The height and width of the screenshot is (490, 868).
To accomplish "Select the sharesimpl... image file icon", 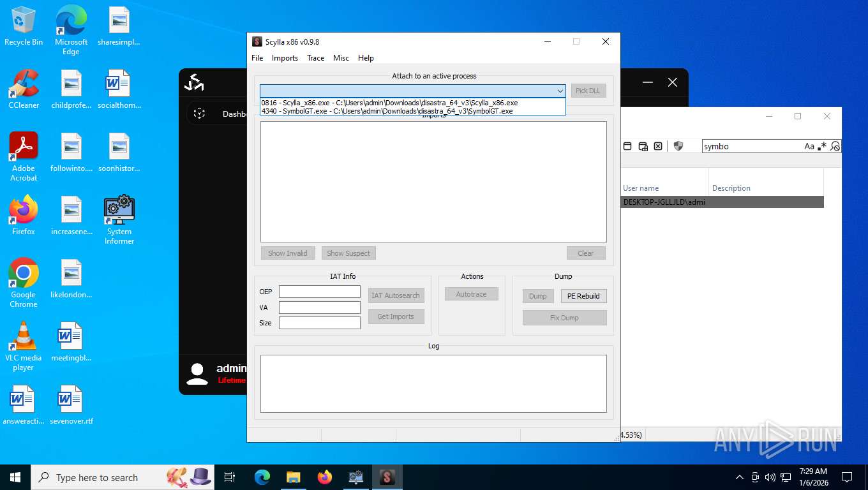I will pos(119,27).
